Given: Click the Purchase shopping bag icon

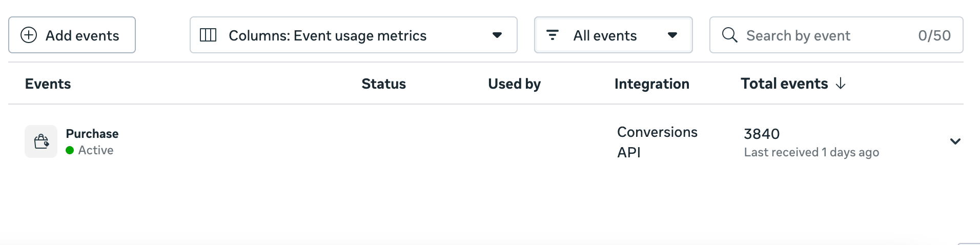Looking at the screenshot, I should pyautogui.click(x=41, y=141).
